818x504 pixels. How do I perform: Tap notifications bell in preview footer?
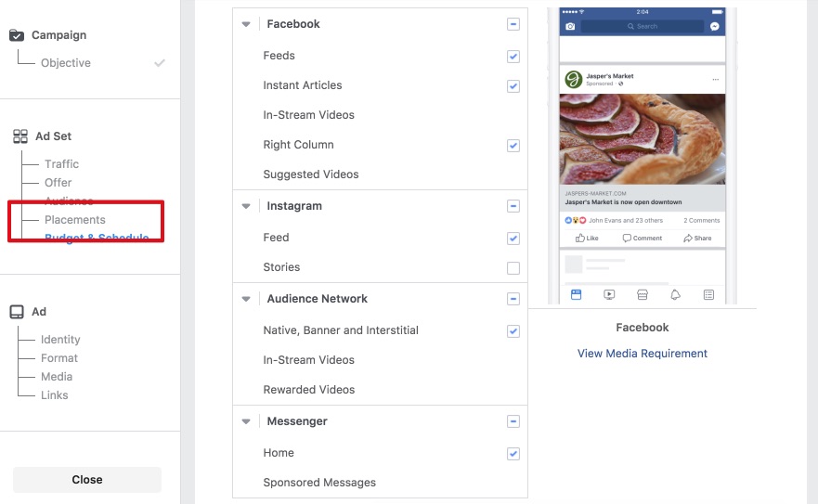click(x=675, y=295)
